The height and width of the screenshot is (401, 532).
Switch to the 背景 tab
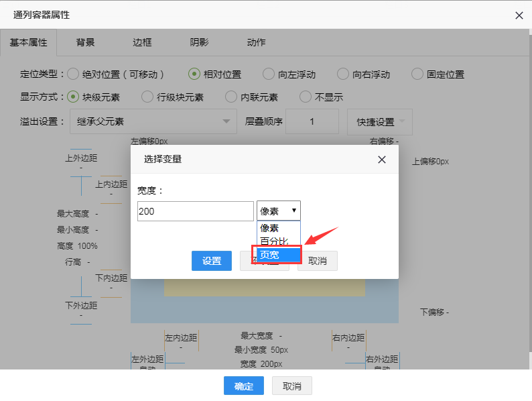coord(85,42)
